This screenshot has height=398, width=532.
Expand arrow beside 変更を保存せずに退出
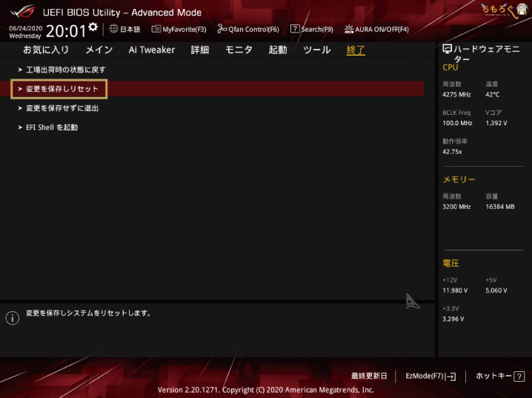click(20, 108)
